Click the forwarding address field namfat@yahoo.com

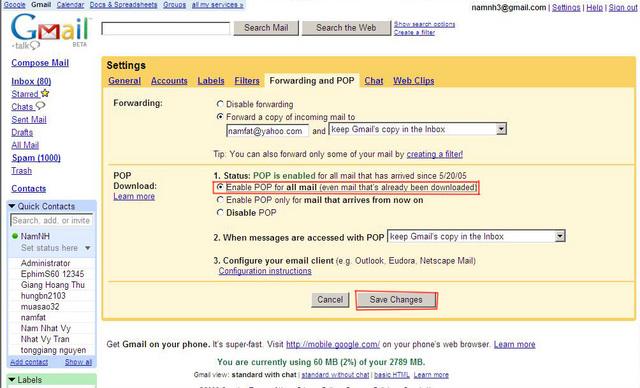[x=267, y=131]
